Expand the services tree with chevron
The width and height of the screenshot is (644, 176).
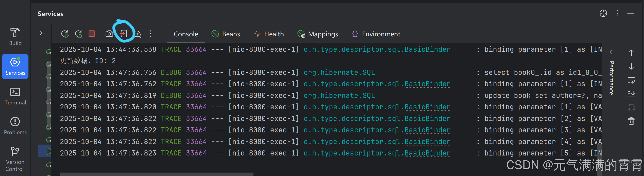41,33
